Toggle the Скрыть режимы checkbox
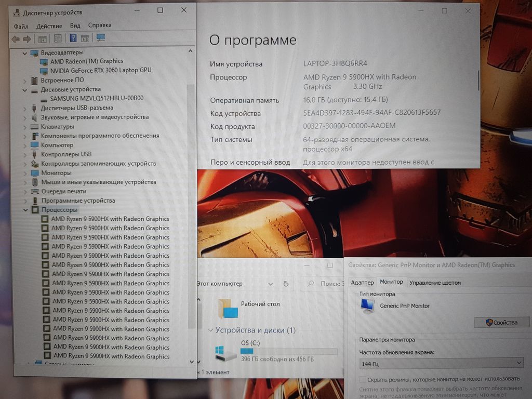Image resolution: width=532 pixels, height=399 pixels. [363, 379]
